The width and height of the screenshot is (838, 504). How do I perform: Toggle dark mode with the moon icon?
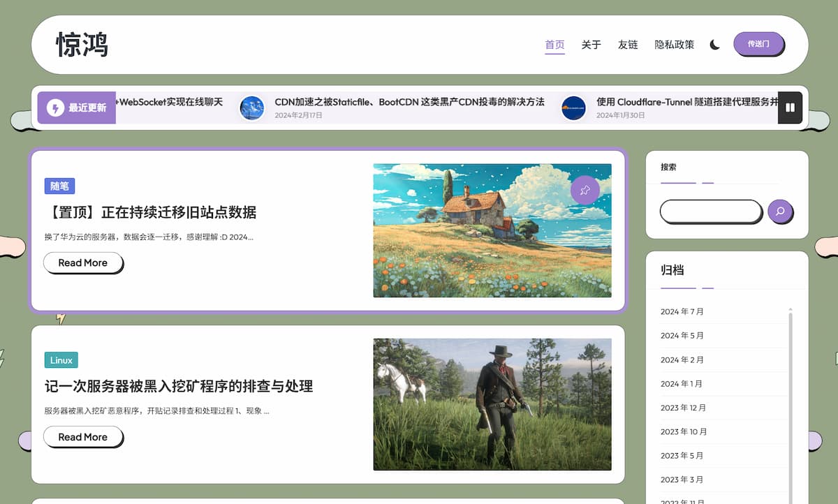[714, 45]
